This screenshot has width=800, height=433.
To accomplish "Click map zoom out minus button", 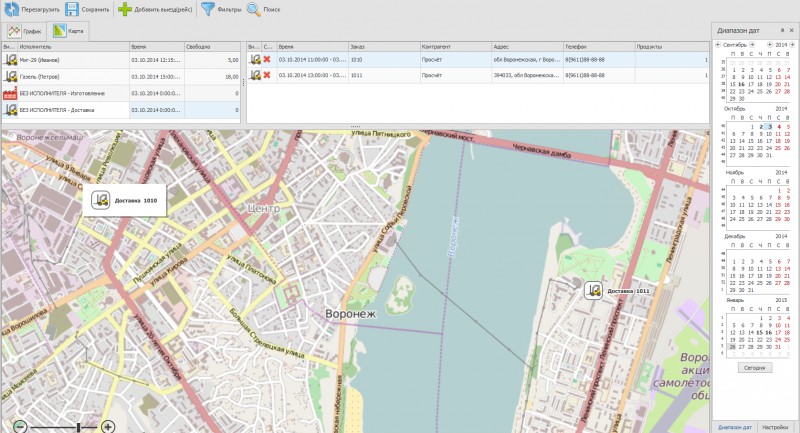I will [19, 427].
